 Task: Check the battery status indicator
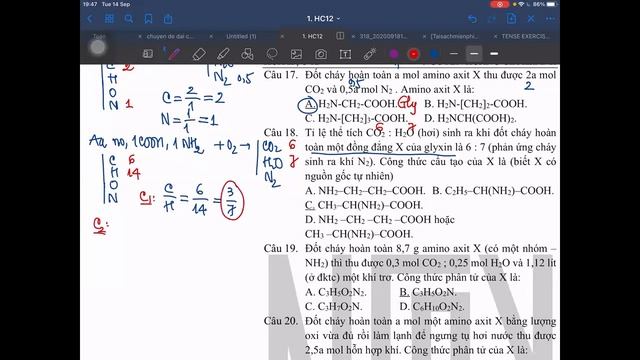coord(546,4)
